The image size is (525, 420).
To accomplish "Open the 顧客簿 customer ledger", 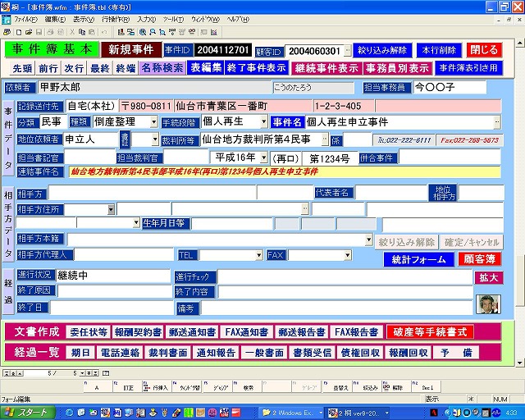I will [x=480, y=258].
